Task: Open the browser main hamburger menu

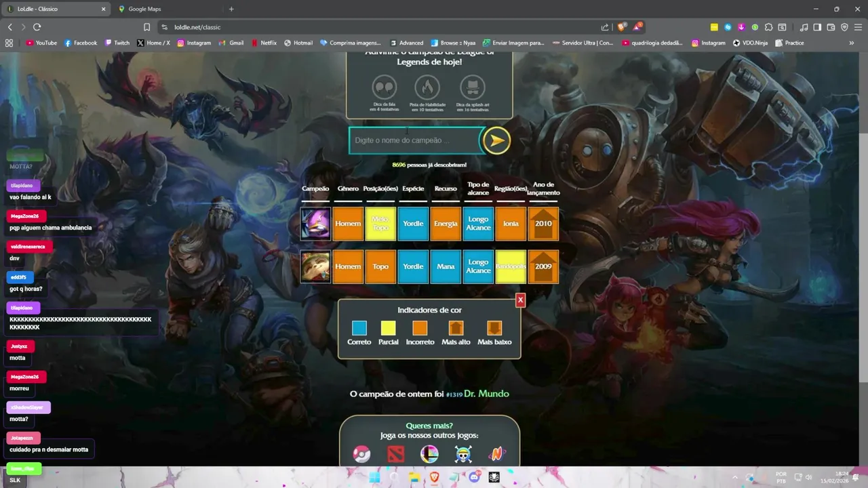Action: point(858,27)
